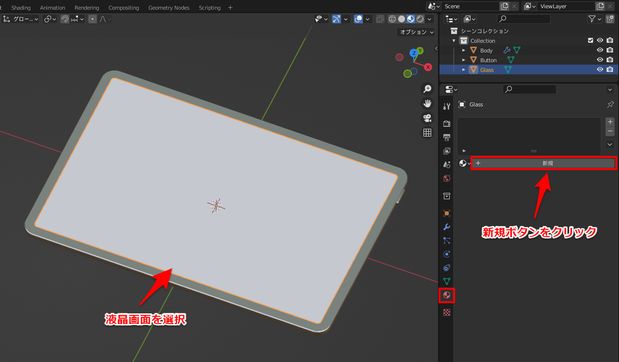Screen dimensions: 619x362
Task: Open the Render properties tab
Action: point(446,124)
